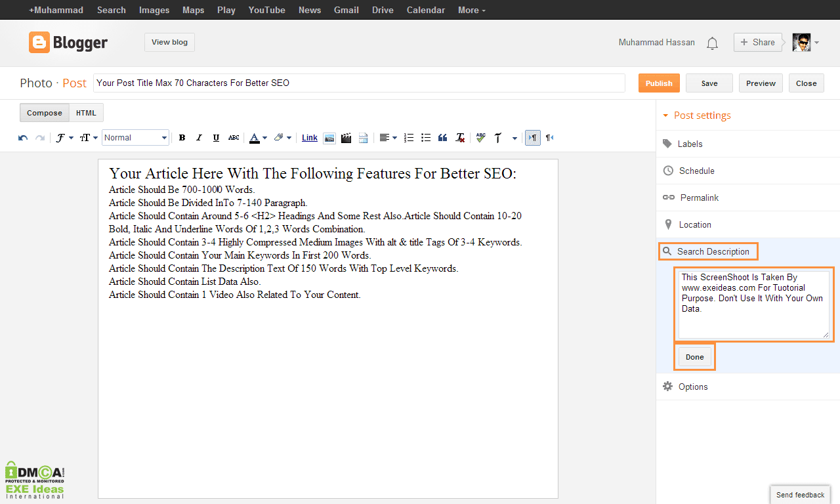Apply strikethrough formatting
Image resolution: width=840 pixels, height=504 pixels.
[234, 138]
